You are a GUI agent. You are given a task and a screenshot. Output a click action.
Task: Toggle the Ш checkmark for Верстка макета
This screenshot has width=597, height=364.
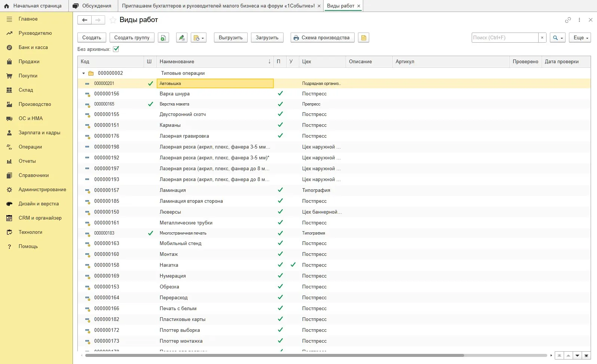tap(150, 104)
